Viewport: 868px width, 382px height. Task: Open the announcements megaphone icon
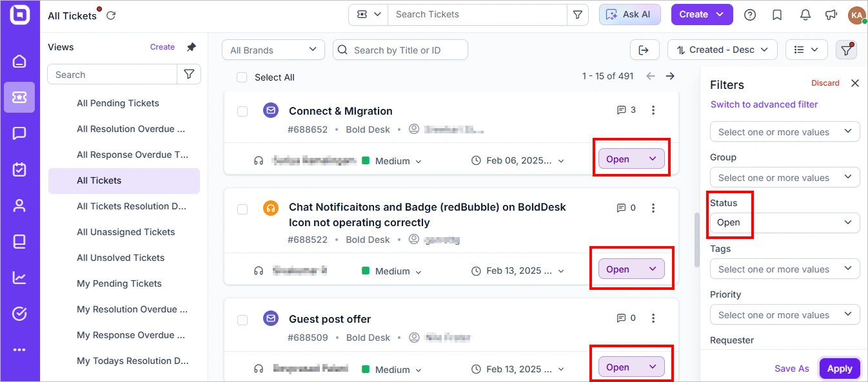coord(831,14)
